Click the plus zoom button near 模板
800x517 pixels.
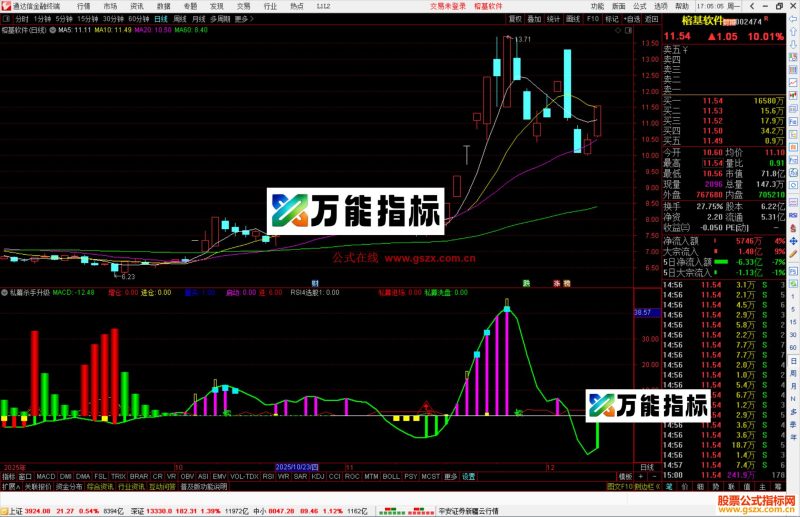click(x=641, y=476)
